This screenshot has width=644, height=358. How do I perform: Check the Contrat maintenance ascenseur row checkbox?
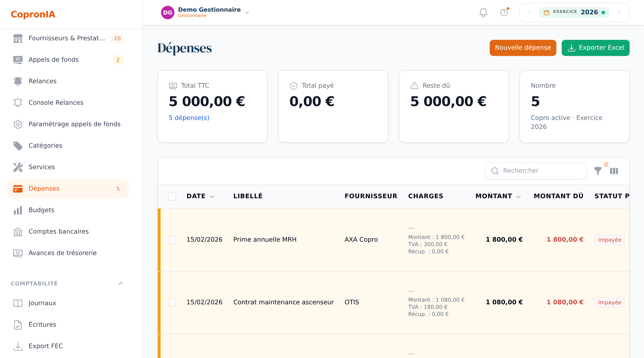[x=172, y=303]
